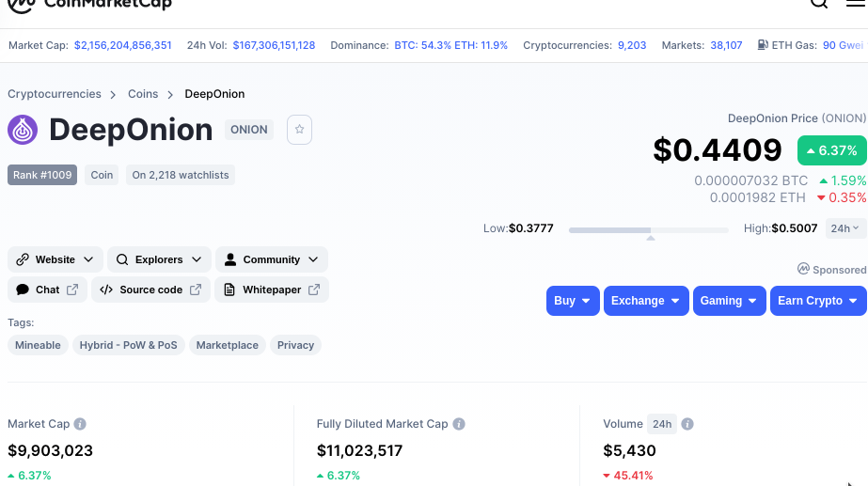Open the search magnifier icon
Image resolution: width=868 pixels, height=486 pixels.
pyautogui.click(x=819, y=4)
